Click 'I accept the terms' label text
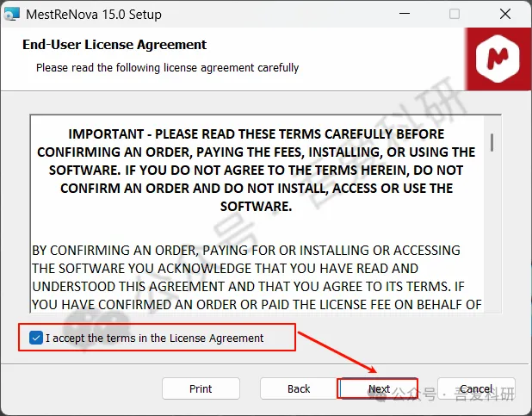Viewport: 532px width, 416px height. 155,338
